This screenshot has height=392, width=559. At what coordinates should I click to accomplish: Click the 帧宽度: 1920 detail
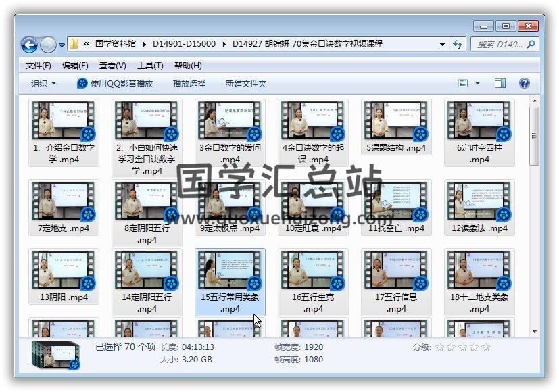[299, 347]
